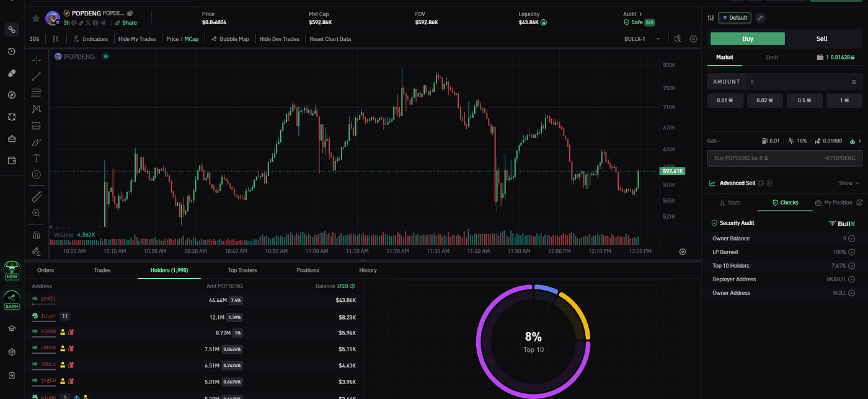This screenshot has width=868, height=399.
Task: Click Buy POPDENG submit button
Action: (785, 158)
